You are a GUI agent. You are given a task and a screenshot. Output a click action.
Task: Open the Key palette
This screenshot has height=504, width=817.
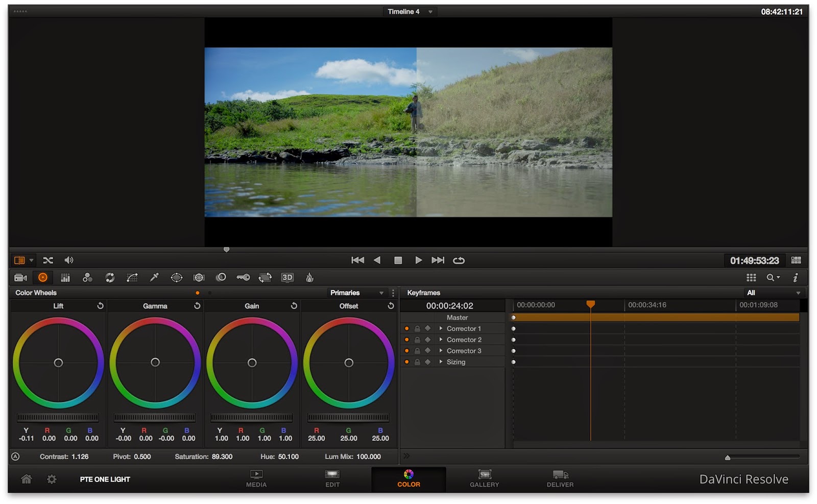[x=243, y=278]
